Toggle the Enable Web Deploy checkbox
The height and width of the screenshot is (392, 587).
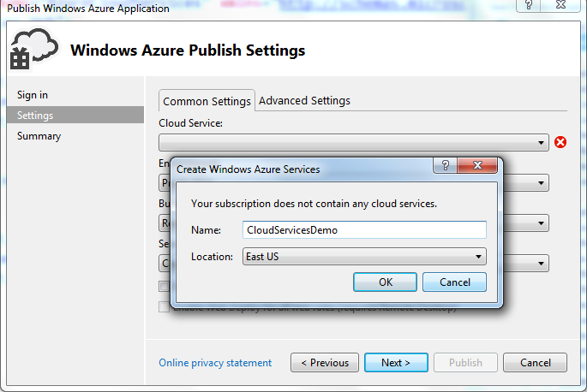[x=164, y=306]
